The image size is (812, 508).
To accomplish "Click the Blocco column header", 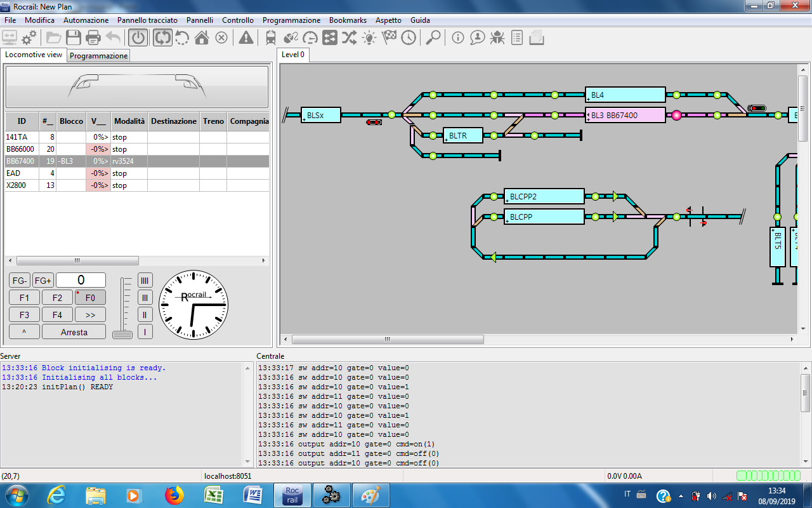I will pyautogui.click(x=71, y=121).
